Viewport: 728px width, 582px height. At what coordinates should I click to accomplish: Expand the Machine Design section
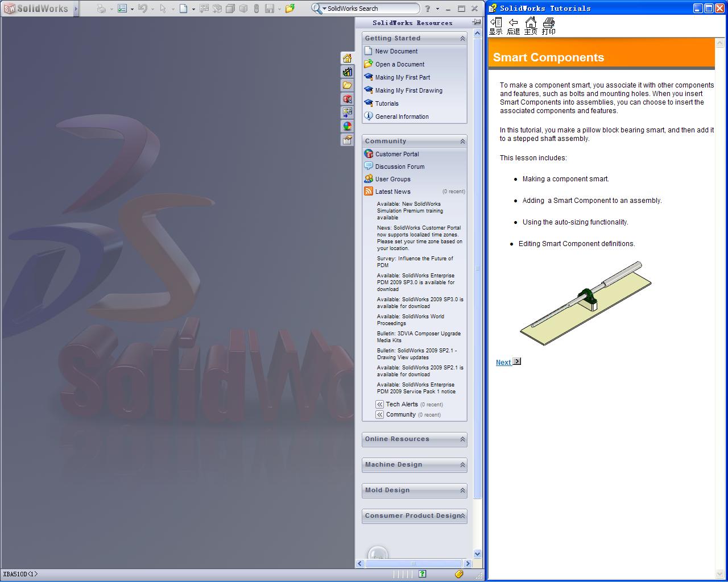pos(462,465)
